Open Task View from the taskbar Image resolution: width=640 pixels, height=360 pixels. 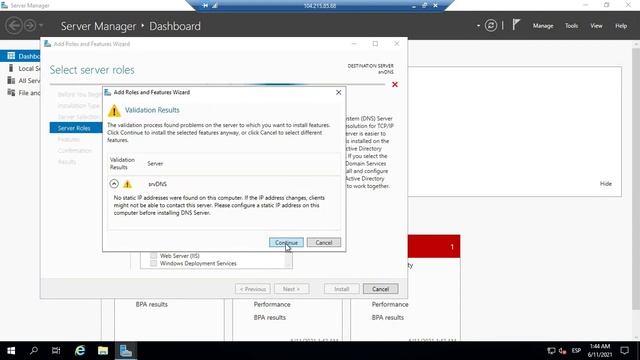[56, 351]
